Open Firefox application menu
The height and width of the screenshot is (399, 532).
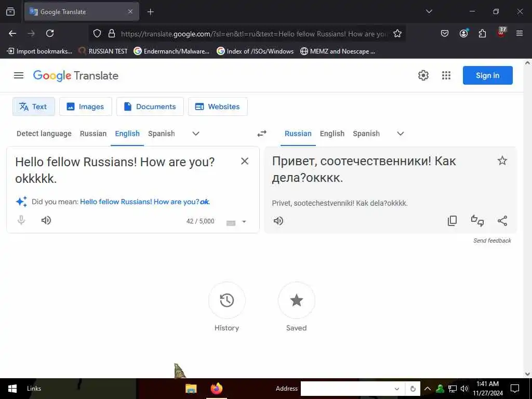click(520, 33)
